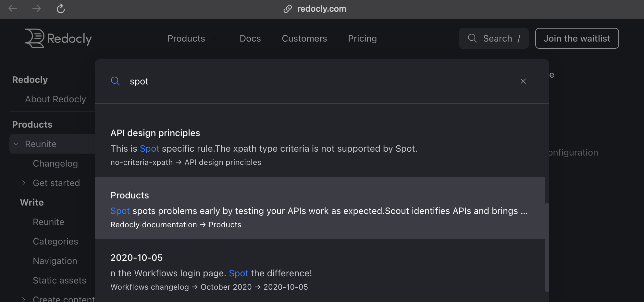Click the link icon beside redocly.com
This screenshot has height=302, width=644.
click(288, 9)
